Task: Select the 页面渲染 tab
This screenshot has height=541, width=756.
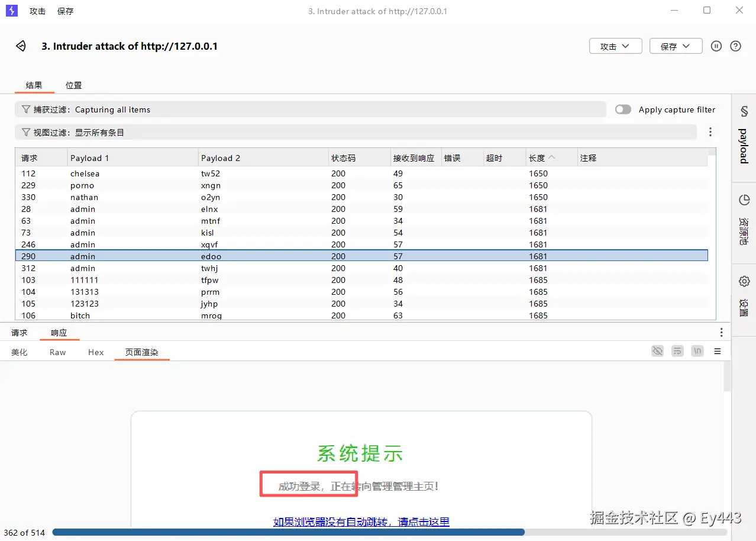Action: (142, 352)
